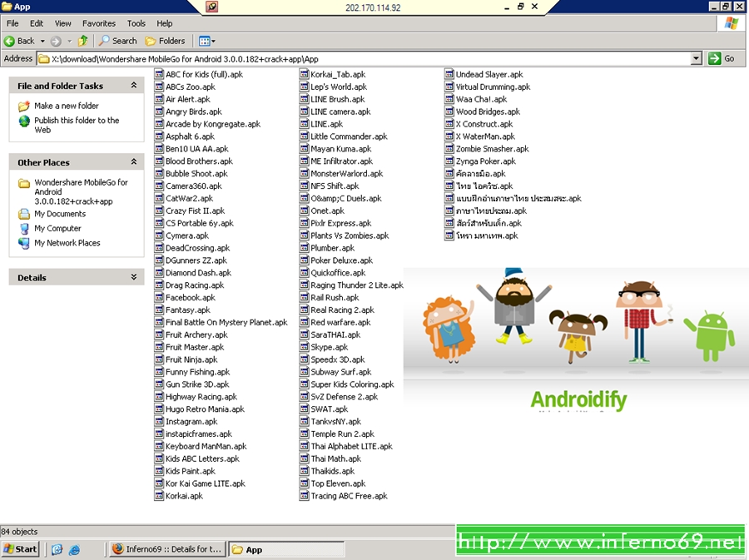Viewport: 749px width, 560px height.
Task: Click the Show Desktop quick launch icon
Action: [x=57, y=549]
